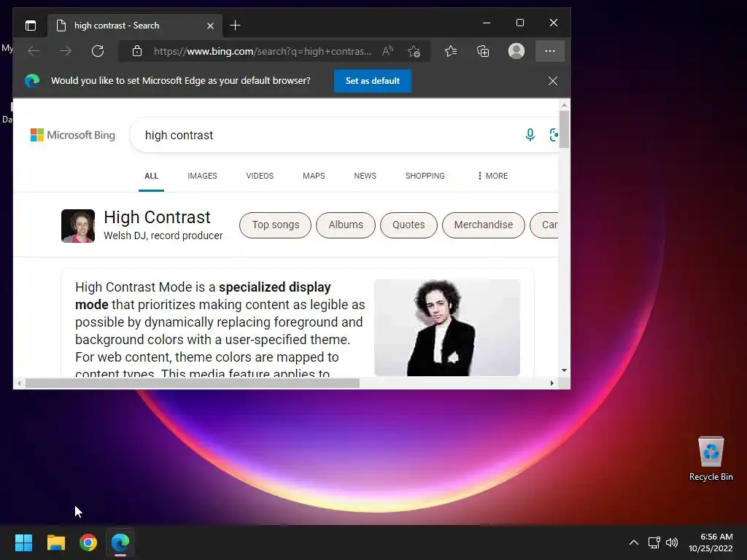Open a new tab with plus button
This screenshot has width=747, height=560.
(235, 26)
